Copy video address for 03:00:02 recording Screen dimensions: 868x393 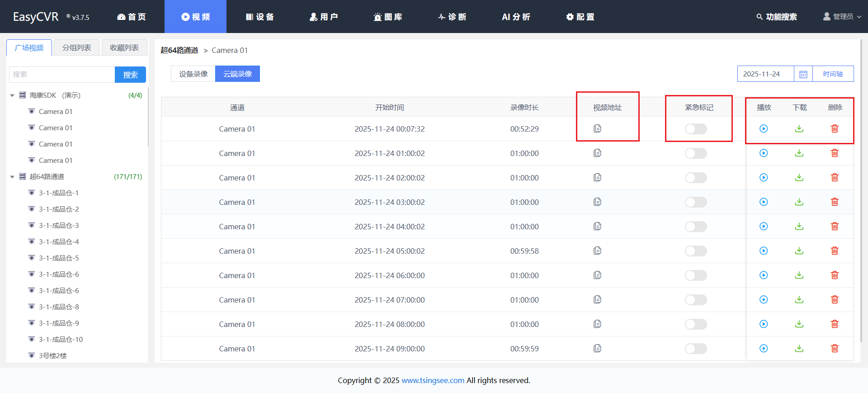coord(597,202)
